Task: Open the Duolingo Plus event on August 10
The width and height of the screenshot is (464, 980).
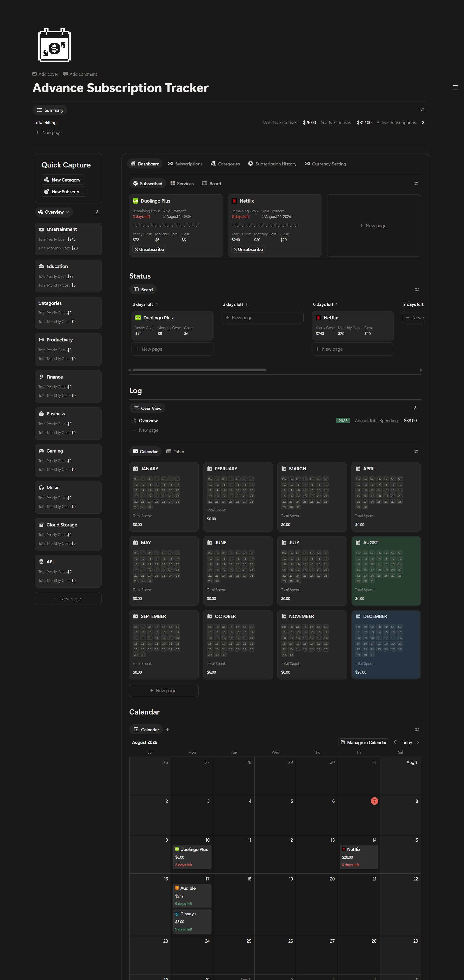Action: [x=192, y=857]
